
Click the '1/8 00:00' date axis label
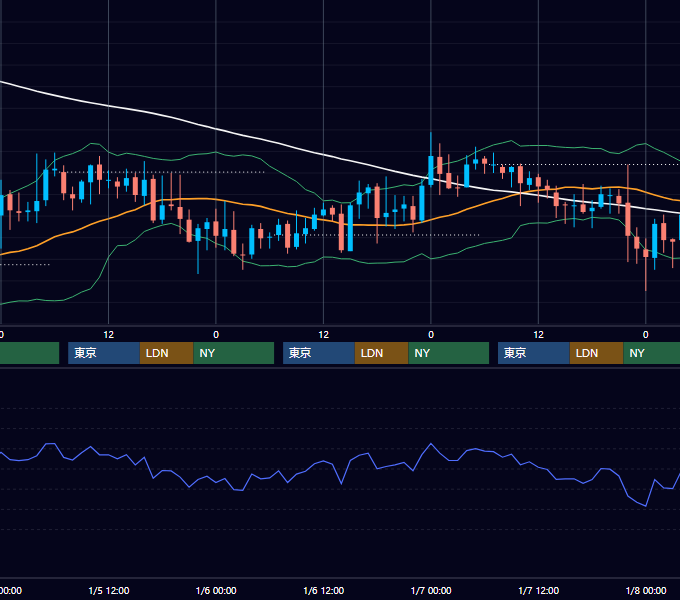646,590
